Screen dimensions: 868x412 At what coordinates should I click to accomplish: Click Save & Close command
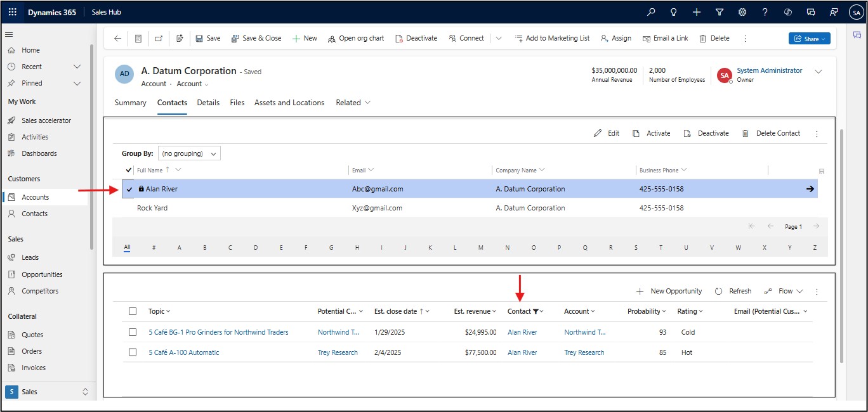pos(256,38)
